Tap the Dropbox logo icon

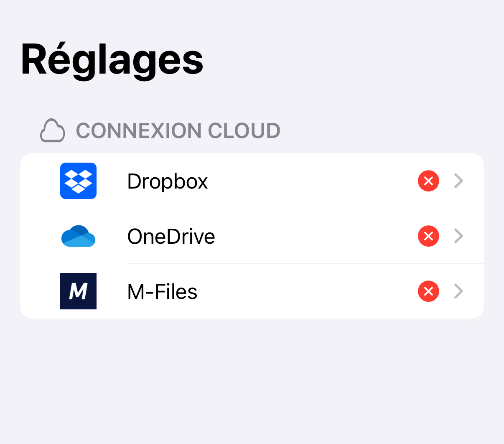pos(78,181)
